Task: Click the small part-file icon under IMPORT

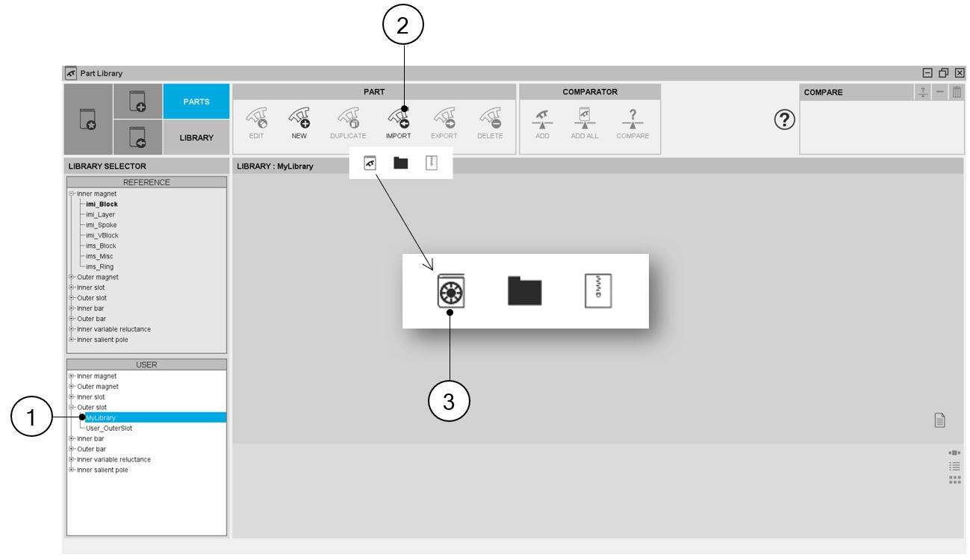Action: (370, 163)
